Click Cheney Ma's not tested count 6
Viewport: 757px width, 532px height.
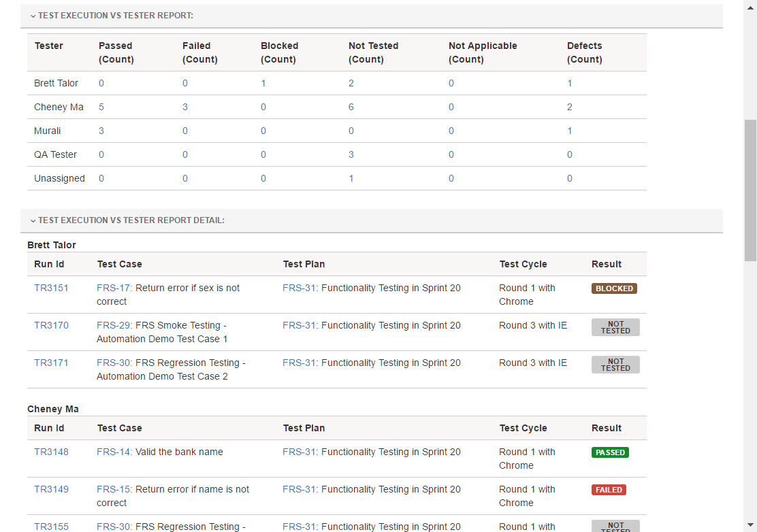[x=351, y=107]
